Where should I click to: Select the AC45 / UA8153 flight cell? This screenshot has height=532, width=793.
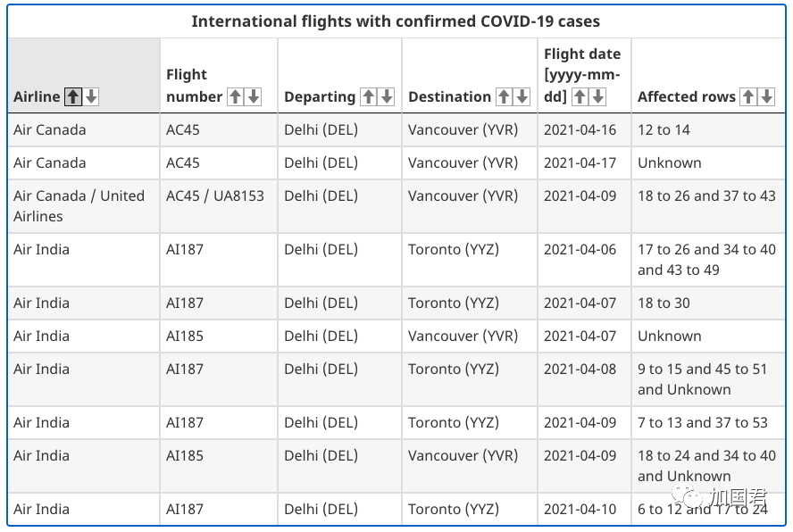(x=219, y=206)
